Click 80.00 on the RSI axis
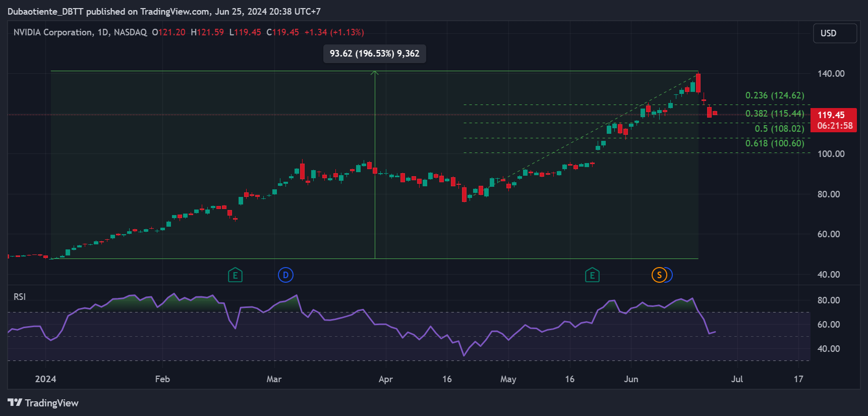The height and width of the screenshot is (416, 868). pyautogui.click(x=829, y=300)
